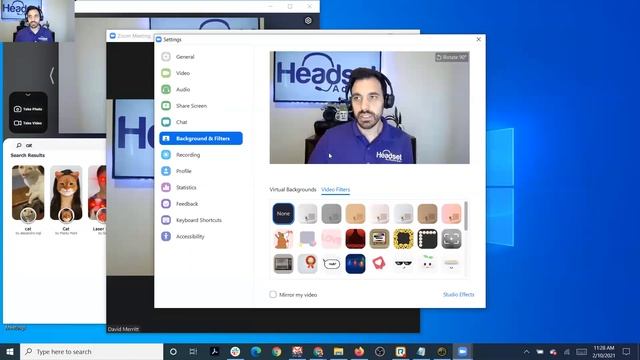
Task: Apply the old television filter
Action: coord(283,264)
